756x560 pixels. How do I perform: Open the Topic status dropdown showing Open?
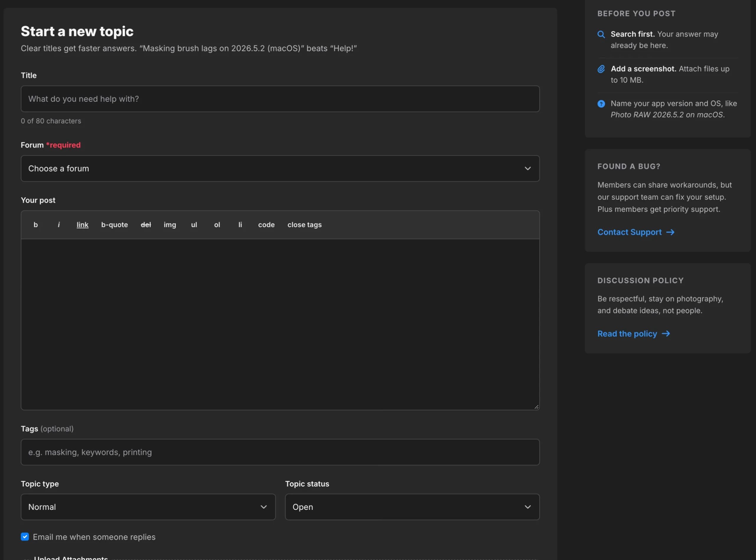(x=412, y=507)
